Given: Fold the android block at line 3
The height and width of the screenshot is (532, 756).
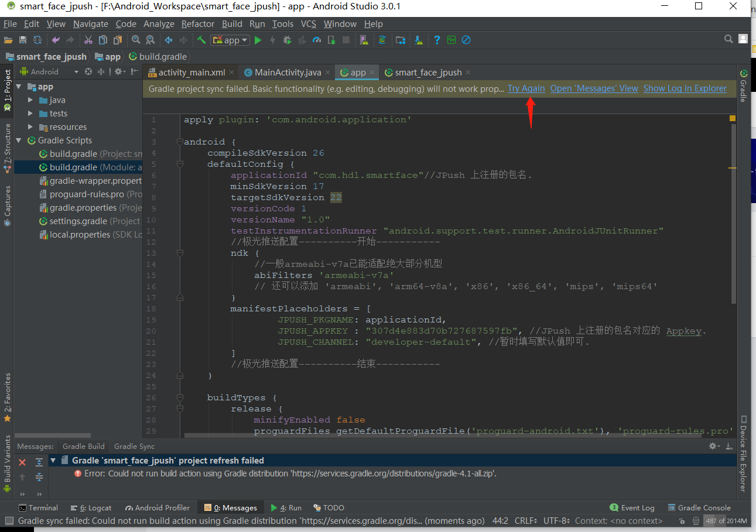Looking at the screenshot, I should [180, 142].
